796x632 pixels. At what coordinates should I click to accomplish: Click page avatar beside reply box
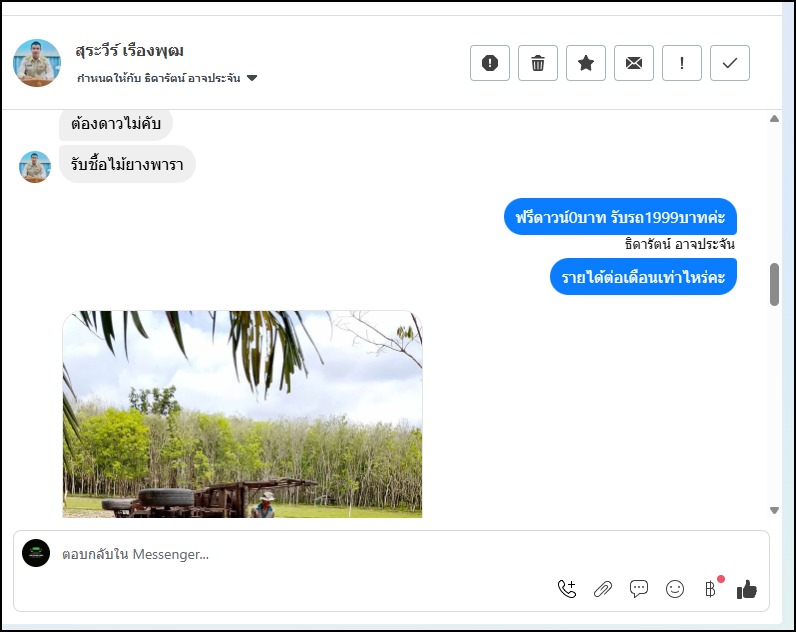[x=36, y=553]
